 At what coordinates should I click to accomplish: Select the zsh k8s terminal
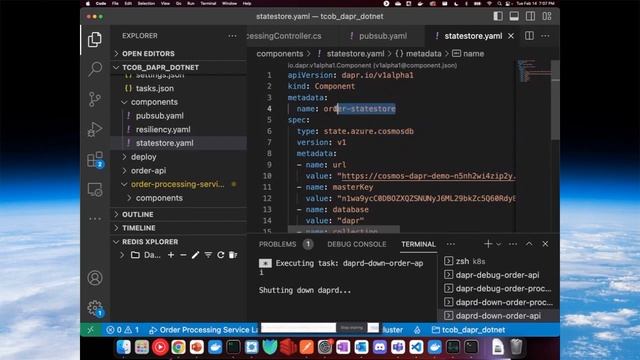[x=498, y=261]
